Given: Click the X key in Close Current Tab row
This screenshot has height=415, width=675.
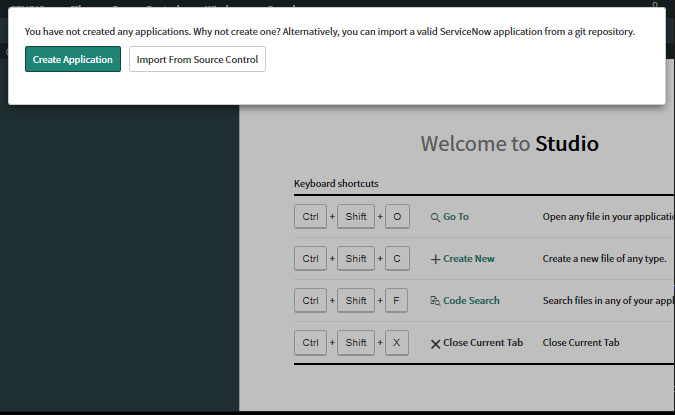Looking at the screenshot, I should pos(396,342).
